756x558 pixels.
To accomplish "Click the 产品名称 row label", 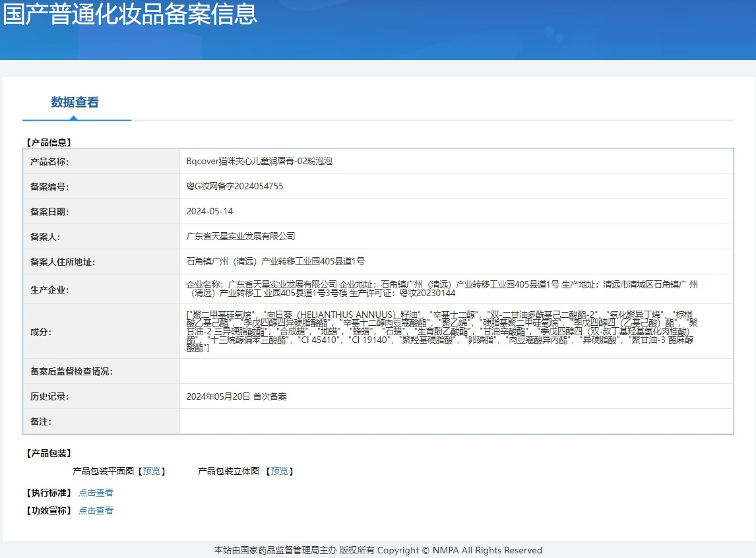I will click(49, 162).
